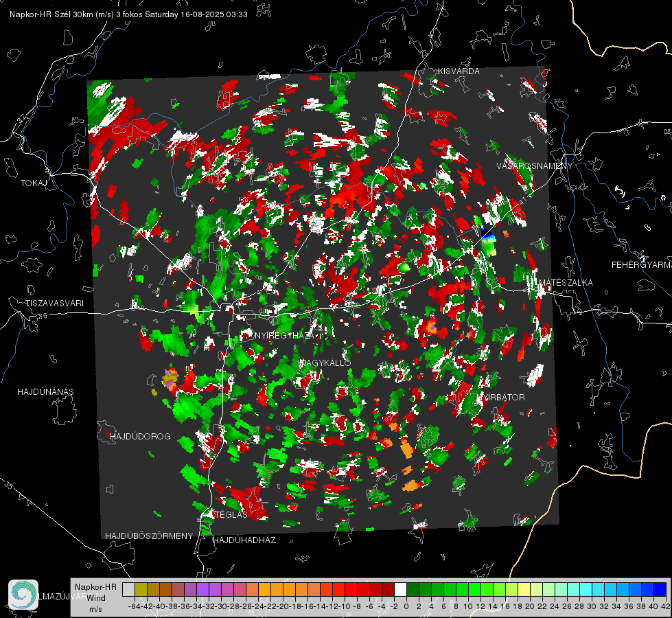Click the swirl logo icon at bottom left
The width and height of the screenshot is (672, 618).
coord(23,595)
